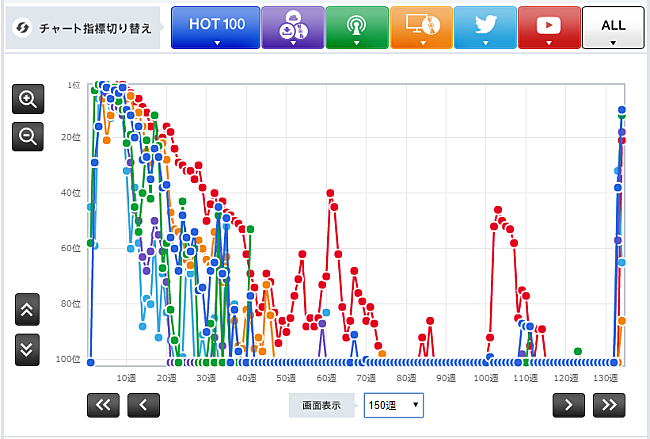The width and height of the screenshot is (650, 439).
Task: Show the Twitter metric chart
Action: tap(485, 27)
